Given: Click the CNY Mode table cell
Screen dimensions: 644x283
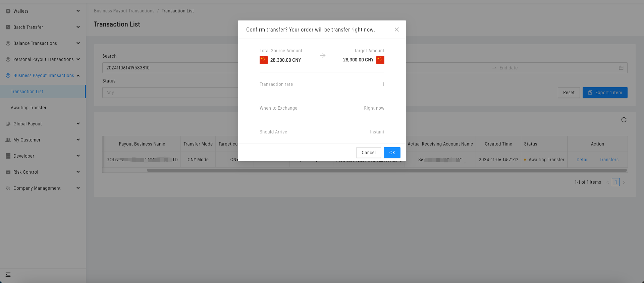Looking at the screenshot, I should (198, 160).
